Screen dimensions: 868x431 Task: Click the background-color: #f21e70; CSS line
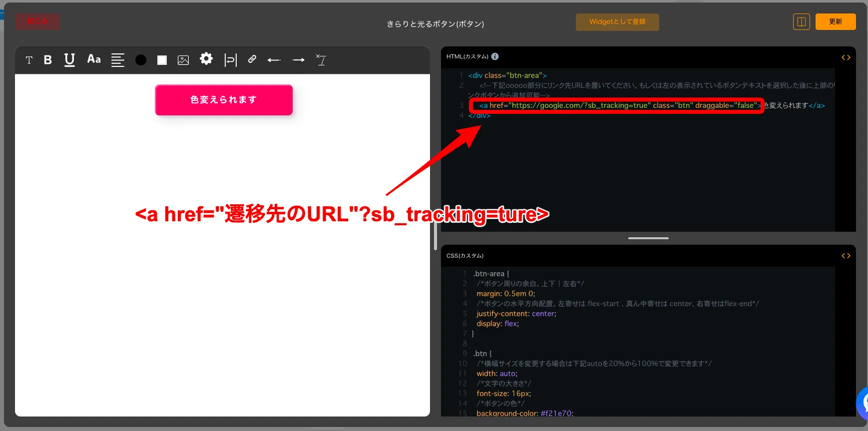coord(525,413)
